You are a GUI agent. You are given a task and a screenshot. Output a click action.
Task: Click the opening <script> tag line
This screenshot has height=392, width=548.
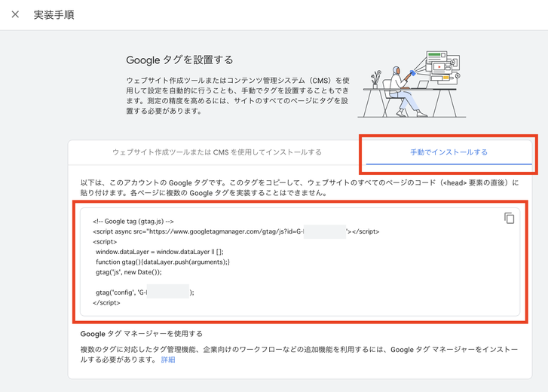(105, 241)
